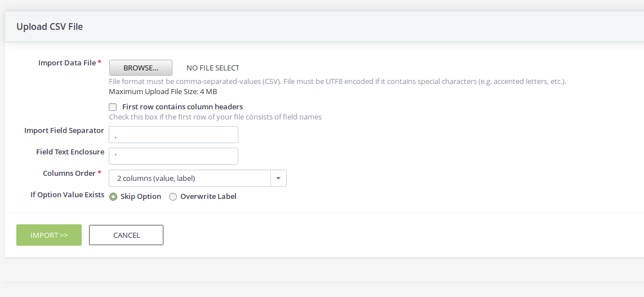Select the Skip Option radio button

pyautogui.click(x=113, y=197)
